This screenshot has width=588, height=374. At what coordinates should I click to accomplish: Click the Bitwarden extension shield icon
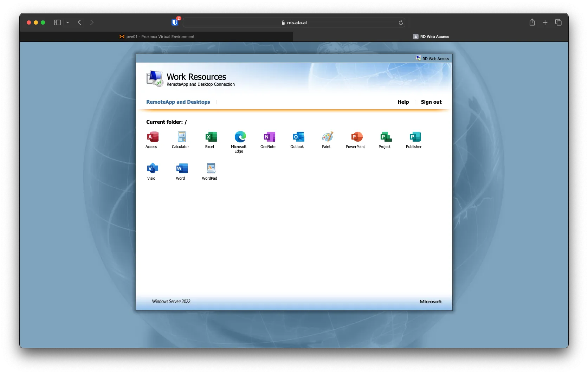click(175, 22)
